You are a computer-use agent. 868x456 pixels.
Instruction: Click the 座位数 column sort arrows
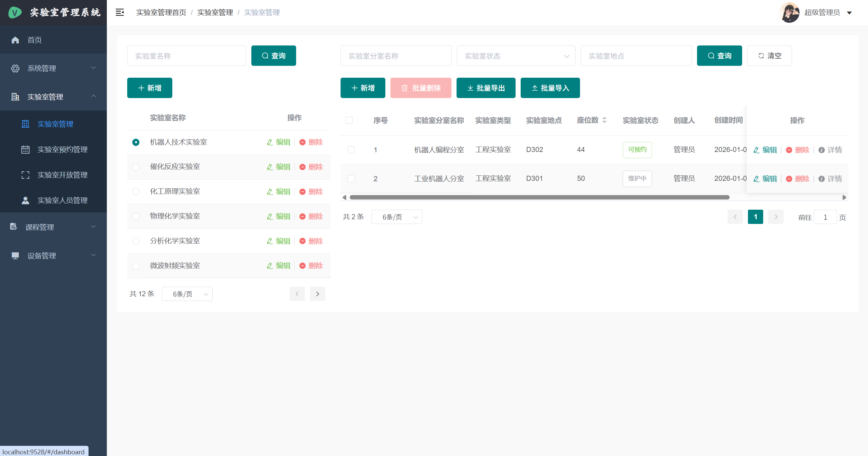pos(604,120)
